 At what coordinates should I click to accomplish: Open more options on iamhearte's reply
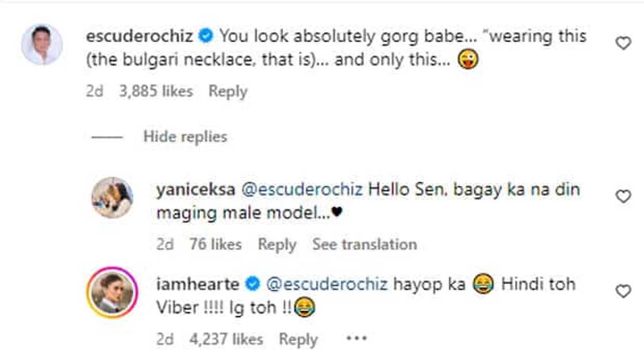(356, 339)
